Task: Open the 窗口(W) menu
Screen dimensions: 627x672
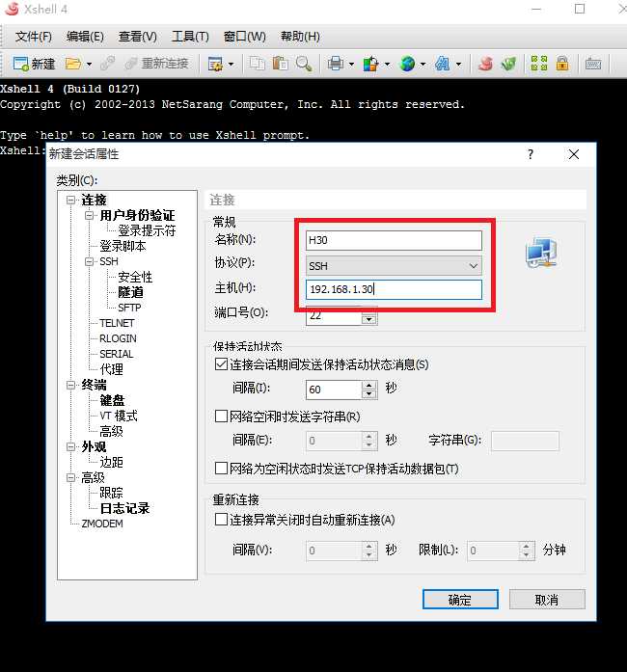Action: (x=244, y=37)
